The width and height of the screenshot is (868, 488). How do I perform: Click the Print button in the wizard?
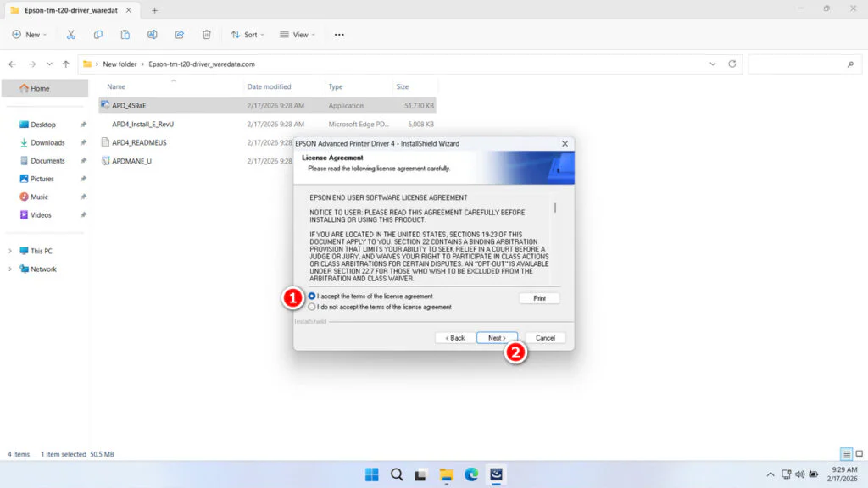539,297
